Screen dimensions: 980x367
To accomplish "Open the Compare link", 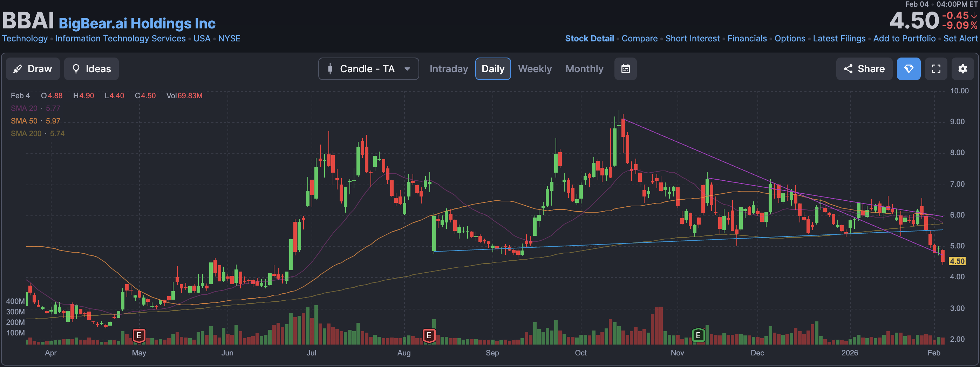I will 640,39.
